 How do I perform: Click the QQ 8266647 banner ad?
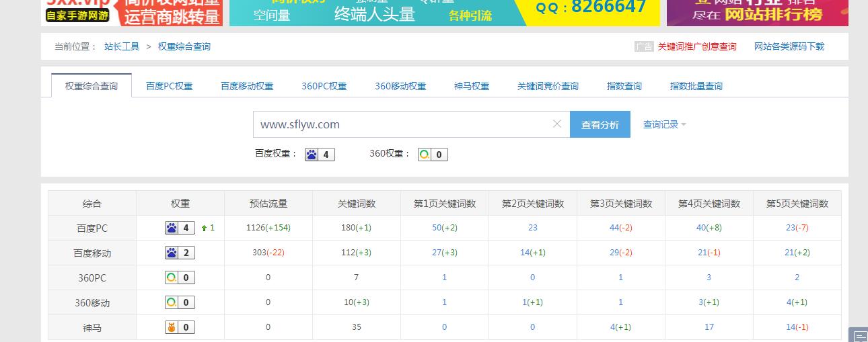pos(445,13)
